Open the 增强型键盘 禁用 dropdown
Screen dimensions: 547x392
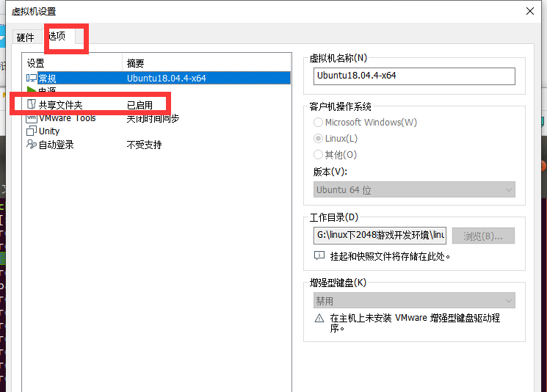pyautogui.click(x=414, y=300)
